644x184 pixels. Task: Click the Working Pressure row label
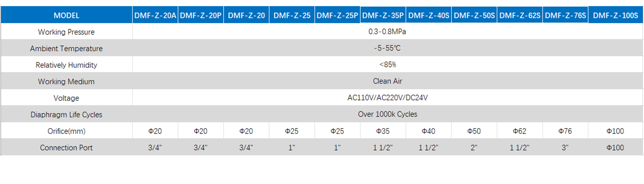pos(66,32)
